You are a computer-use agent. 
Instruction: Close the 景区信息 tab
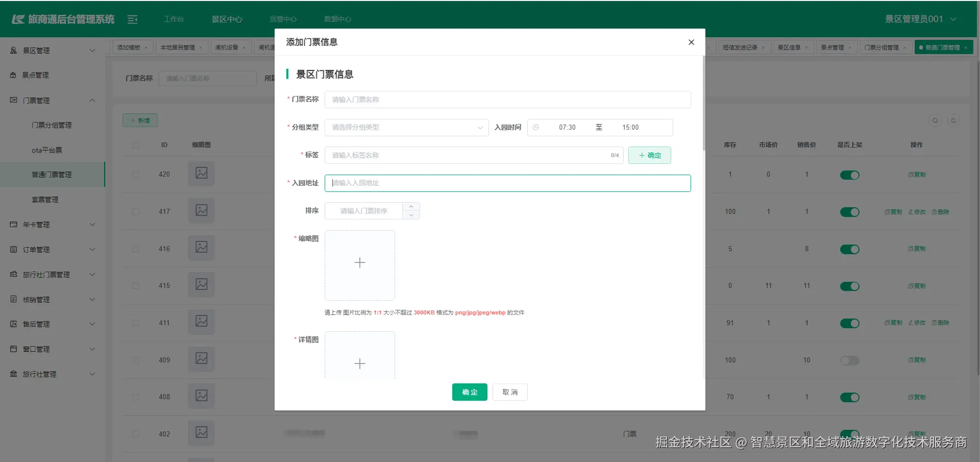point(806,47)
